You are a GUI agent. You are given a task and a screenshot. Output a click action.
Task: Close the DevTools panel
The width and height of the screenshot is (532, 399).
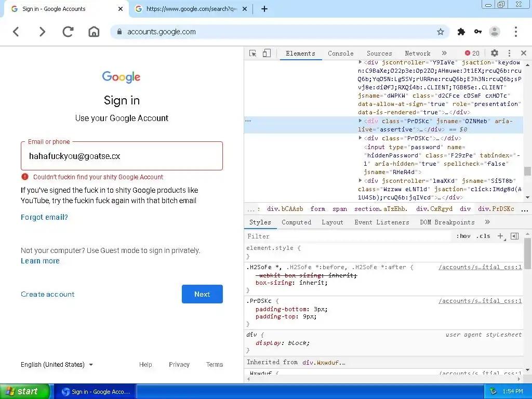(x=524, y=53)
